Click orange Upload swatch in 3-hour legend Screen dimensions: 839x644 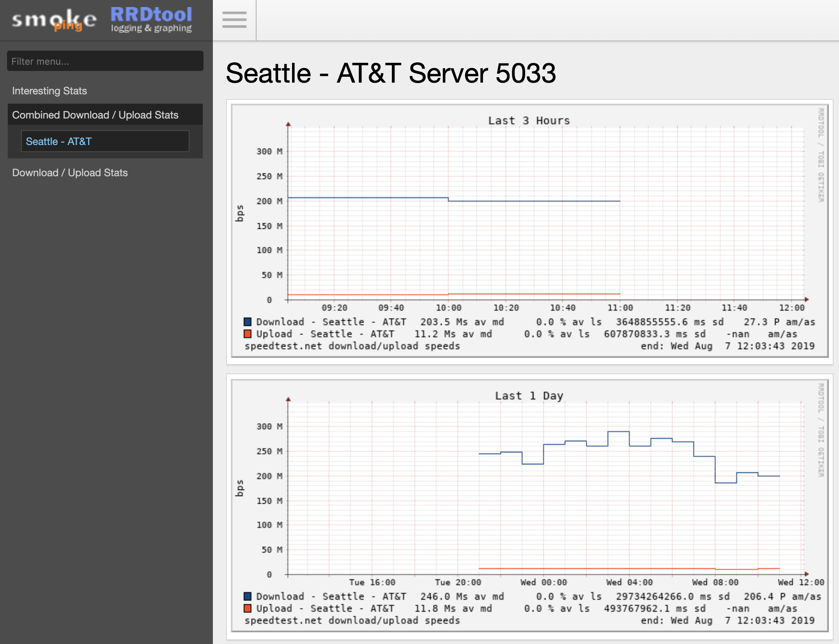coord(248,334)
